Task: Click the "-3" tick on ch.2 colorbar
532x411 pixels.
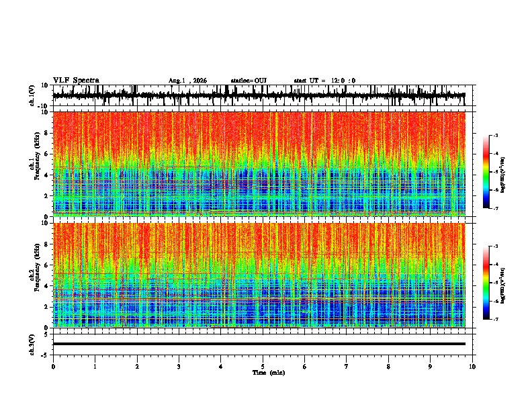Action: click(495, 246)
